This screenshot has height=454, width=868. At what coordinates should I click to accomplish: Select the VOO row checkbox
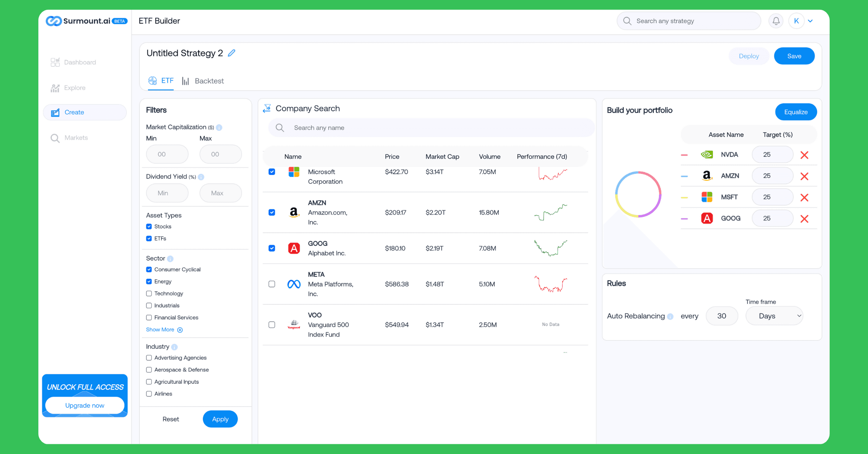click(x=272, y=325)
